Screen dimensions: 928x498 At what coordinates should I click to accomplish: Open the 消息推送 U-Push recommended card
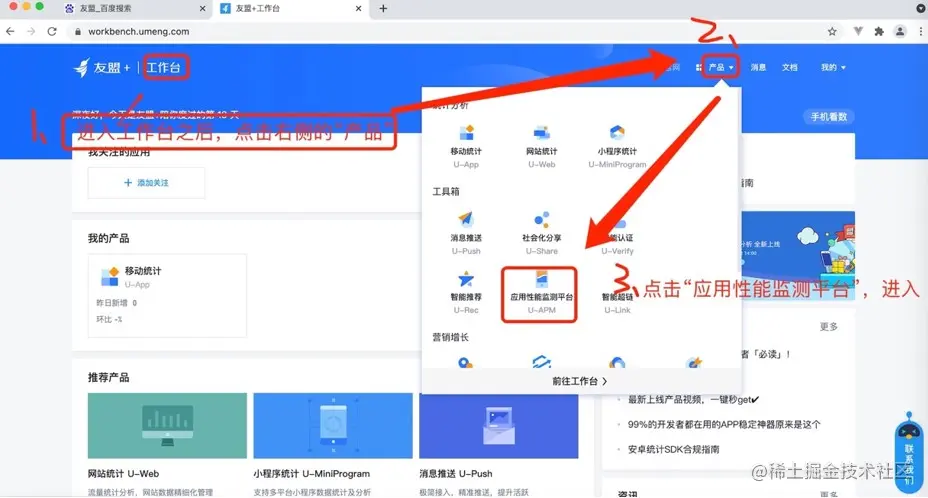click(498, 444)
